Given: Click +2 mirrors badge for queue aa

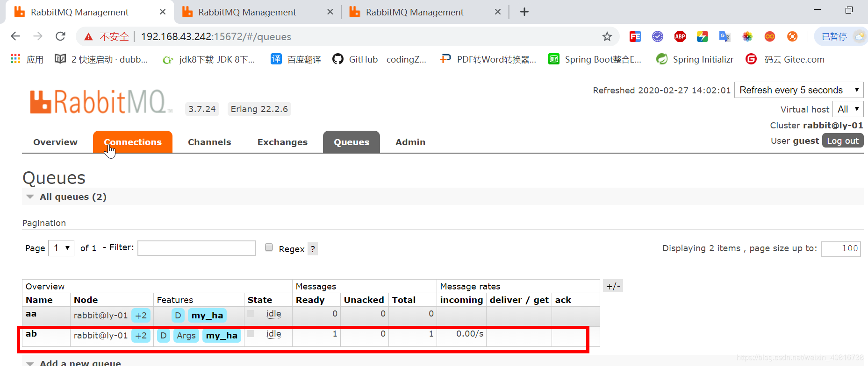Looking at the screenshot, I should [x=141, y=316].
